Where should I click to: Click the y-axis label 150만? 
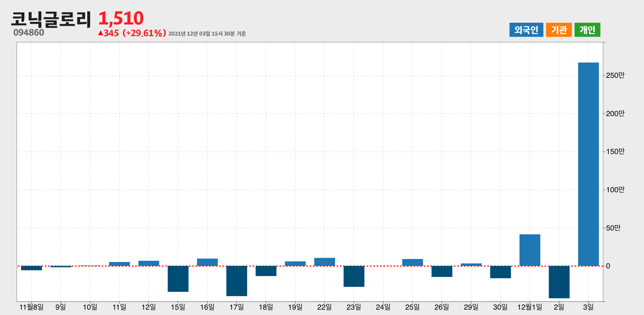point(615,152)
